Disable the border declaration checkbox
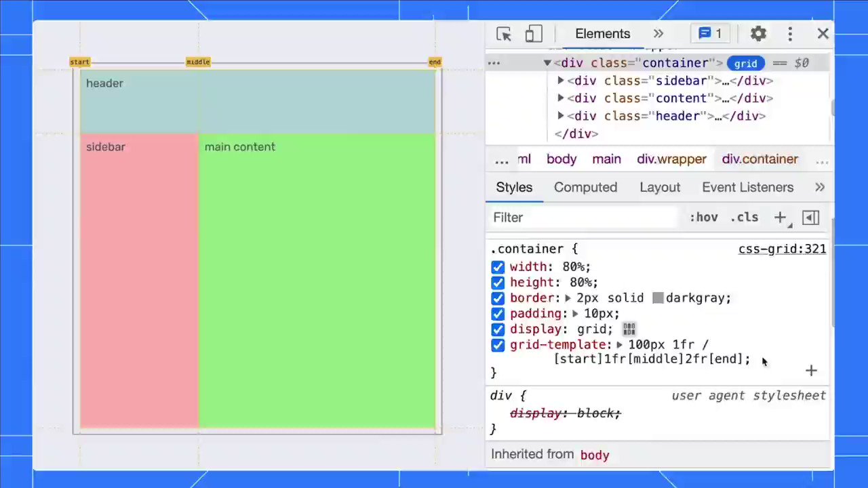 (498, 298)
